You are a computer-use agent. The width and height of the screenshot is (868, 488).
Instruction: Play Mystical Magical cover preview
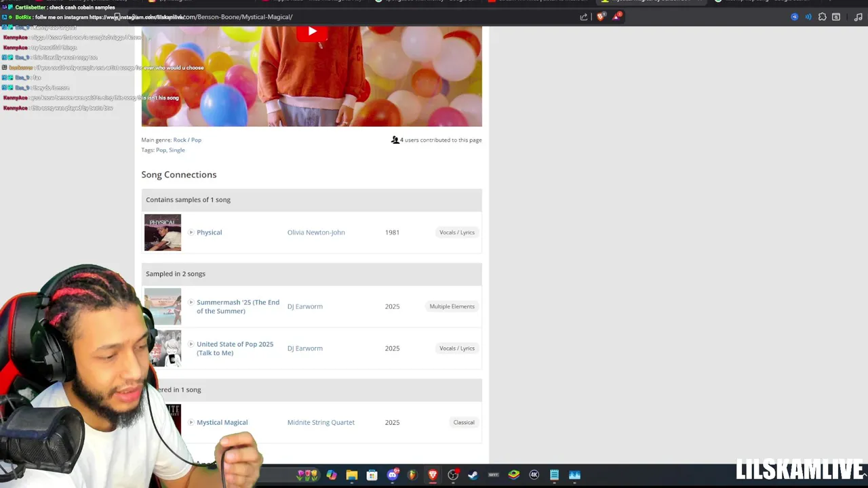tap(191, 422)
